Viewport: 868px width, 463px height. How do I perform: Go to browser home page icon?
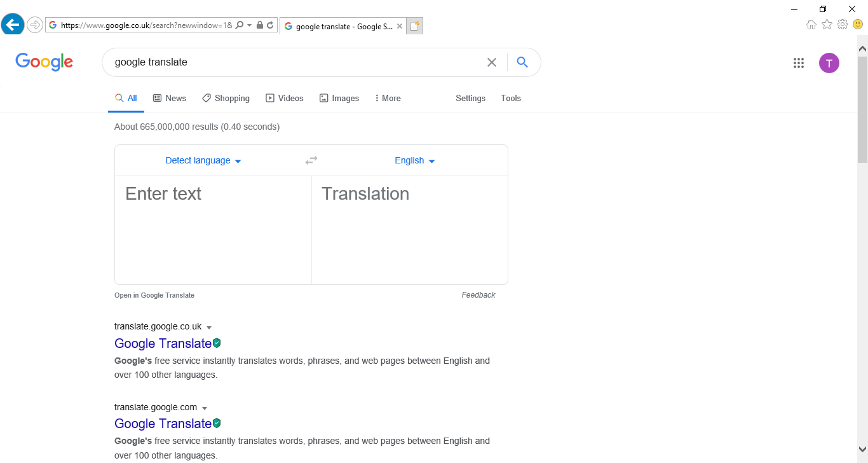pyautogui.click(x=811, y=25)
